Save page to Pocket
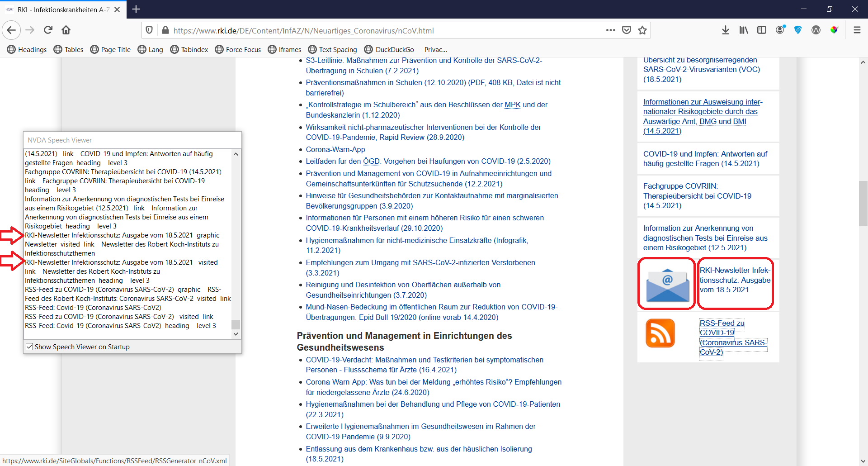 pos(627,30)
